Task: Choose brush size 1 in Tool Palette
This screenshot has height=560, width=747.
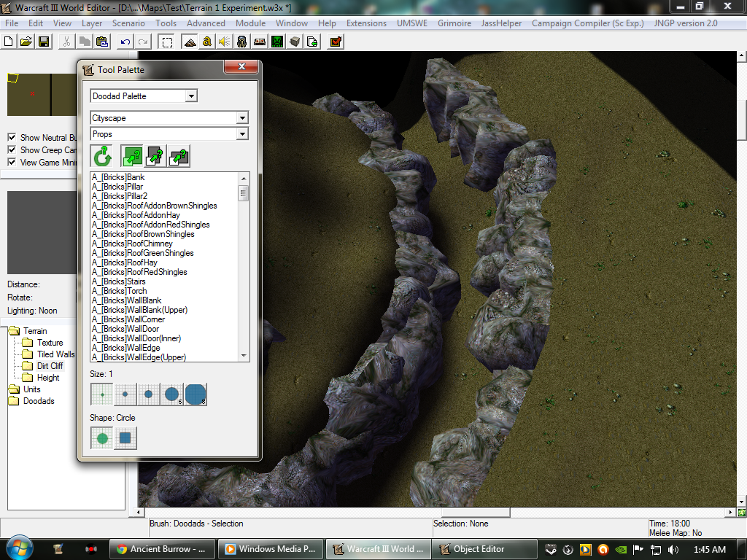Action: pyautogui.click(x=102, y=394)
